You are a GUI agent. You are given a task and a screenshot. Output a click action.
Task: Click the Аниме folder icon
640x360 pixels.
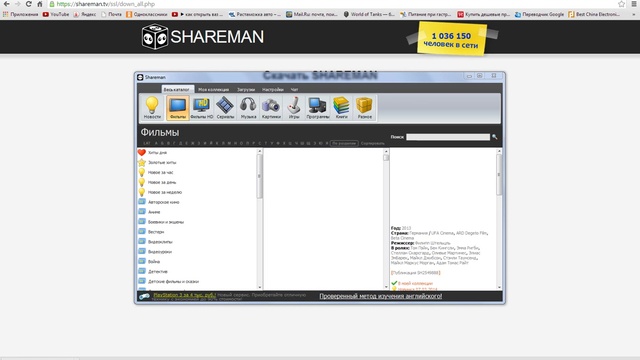(142, 211)
